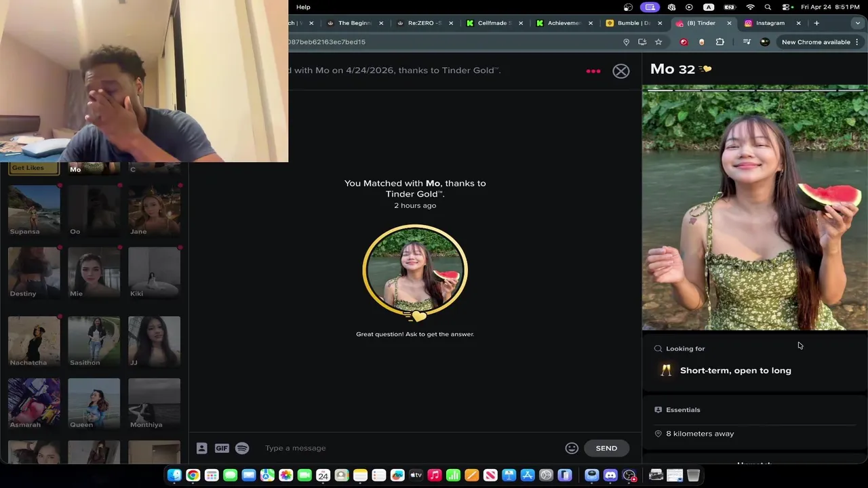The image size is (868, 488).
Task: Open Spotlight search in menu bar
Action: coord(768,7)
